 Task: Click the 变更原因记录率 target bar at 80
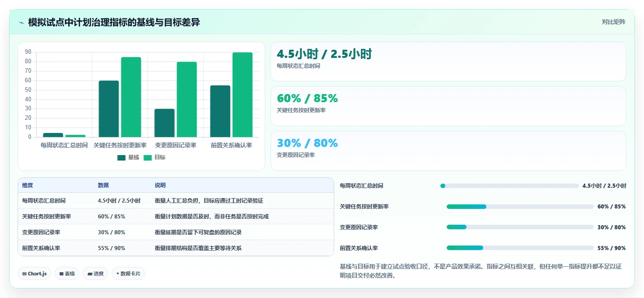click(187, 99)
